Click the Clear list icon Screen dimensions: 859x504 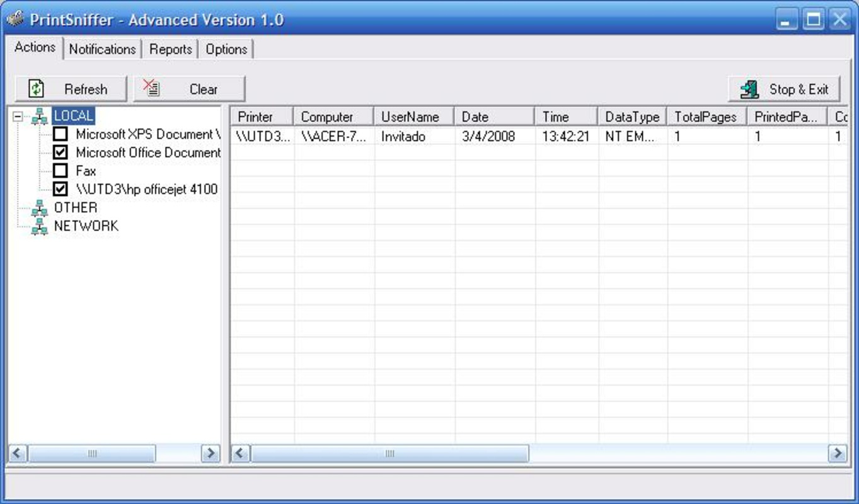(x=151, y=88)
